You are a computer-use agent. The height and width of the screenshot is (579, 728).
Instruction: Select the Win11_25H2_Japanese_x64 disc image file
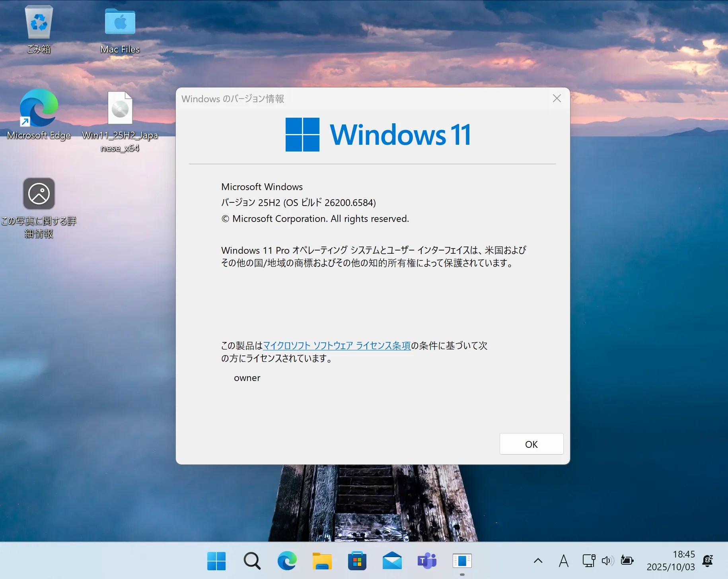pos(120,122)
